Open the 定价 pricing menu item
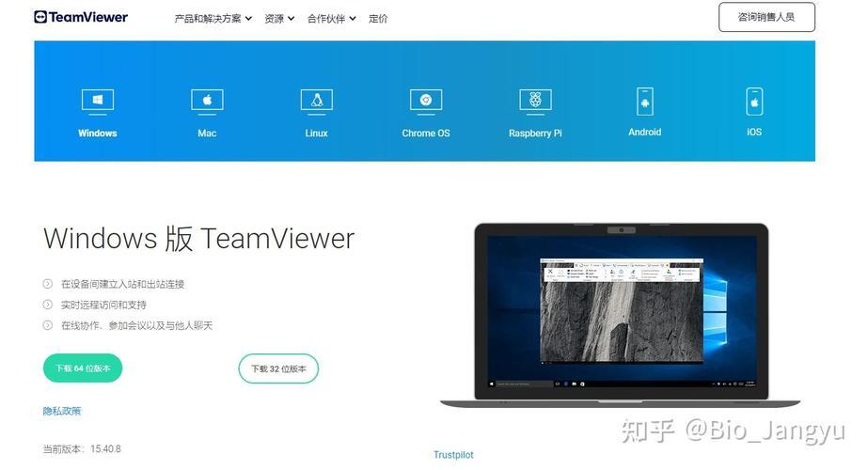Screen dimensions: 868x470 378,19
